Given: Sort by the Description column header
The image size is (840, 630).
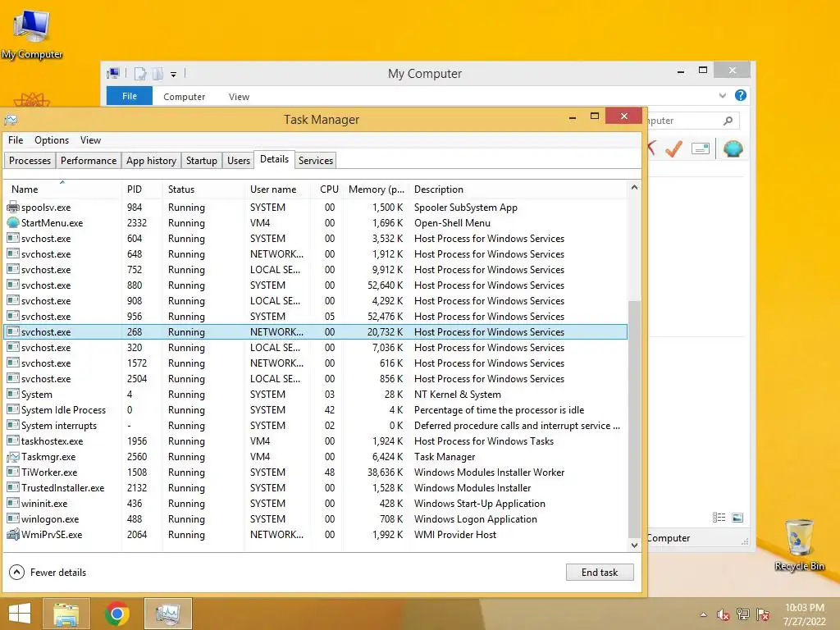Looking at the screenshot, I should 518,189.
